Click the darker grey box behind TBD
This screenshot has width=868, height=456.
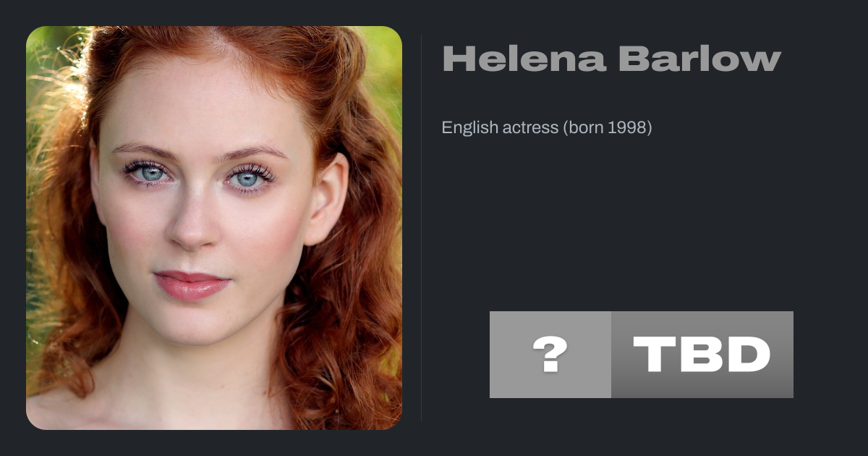[x=702, y=355]
